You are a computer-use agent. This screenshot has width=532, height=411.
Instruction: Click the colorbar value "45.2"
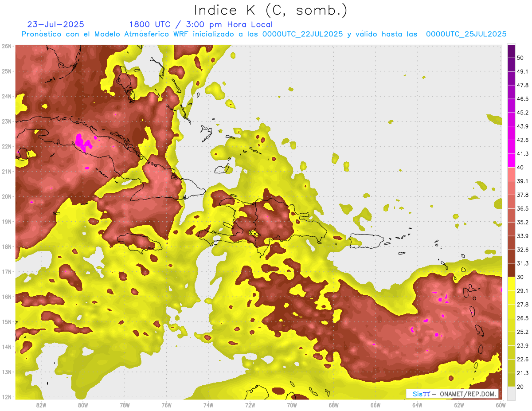[522, 113]
